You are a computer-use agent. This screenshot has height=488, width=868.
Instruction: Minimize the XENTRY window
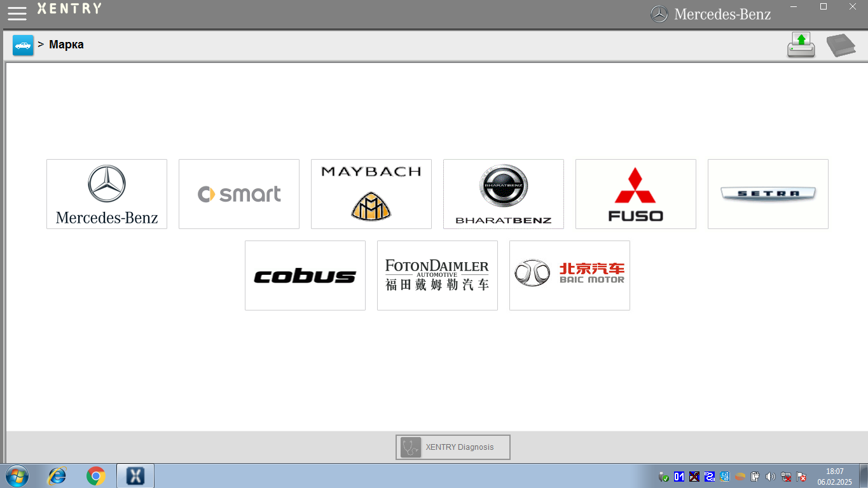click(794, 6)
